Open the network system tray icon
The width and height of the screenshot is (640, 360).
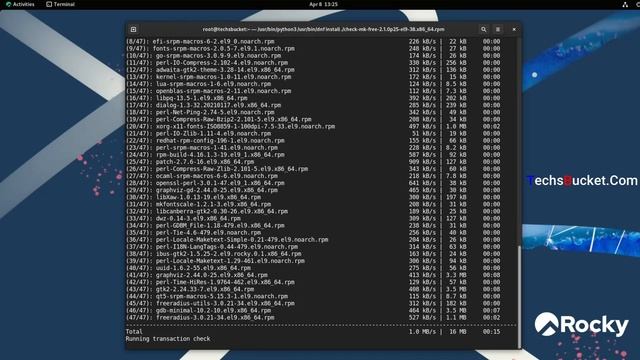625,4
